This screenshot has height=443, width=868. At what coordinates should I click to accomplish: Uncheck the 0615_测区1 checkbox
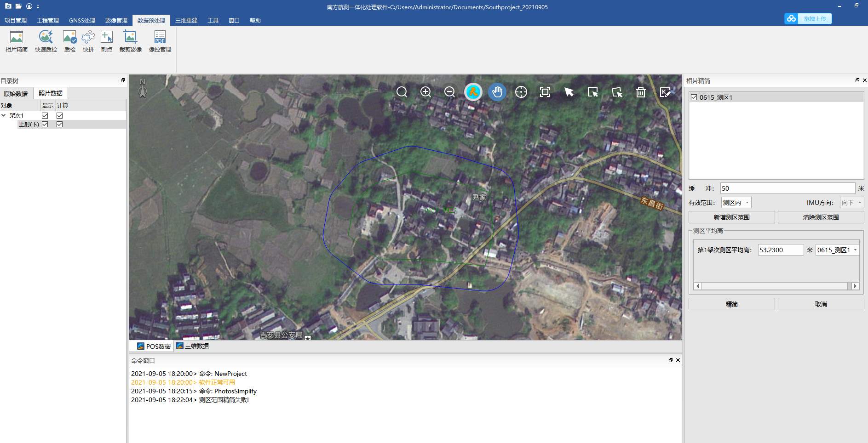coord(694,97)
